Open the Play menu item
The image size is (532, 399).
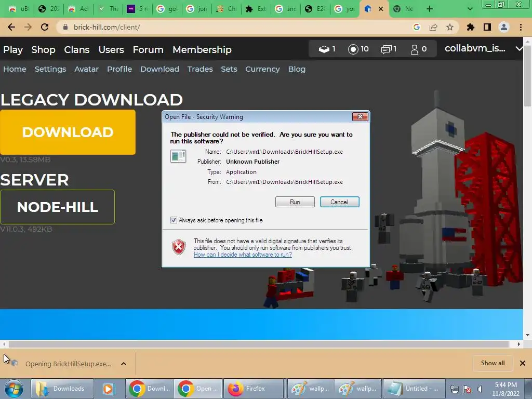pyautogui.click(x=13, y=49)
